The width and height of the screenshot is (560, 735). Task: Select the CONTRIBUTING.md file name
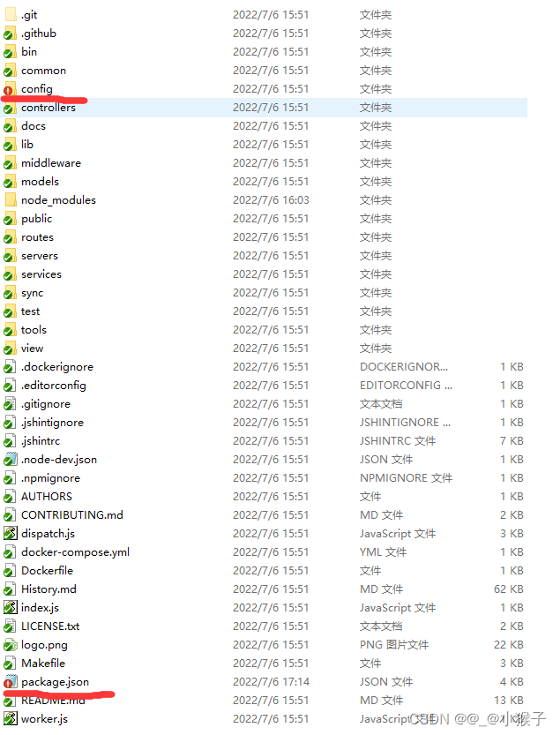72,515
